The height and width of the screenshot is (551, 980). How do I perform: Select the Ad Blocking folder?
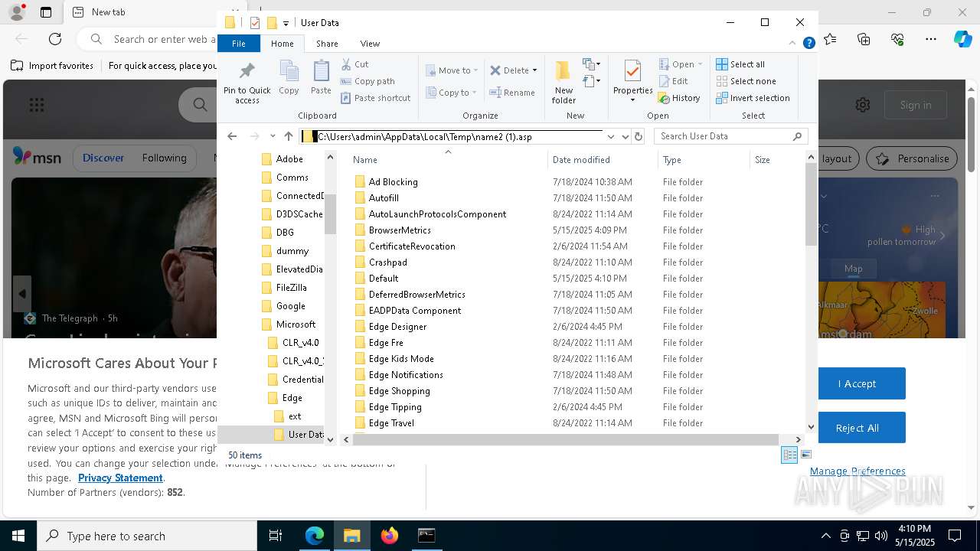(x=393, y=182)
